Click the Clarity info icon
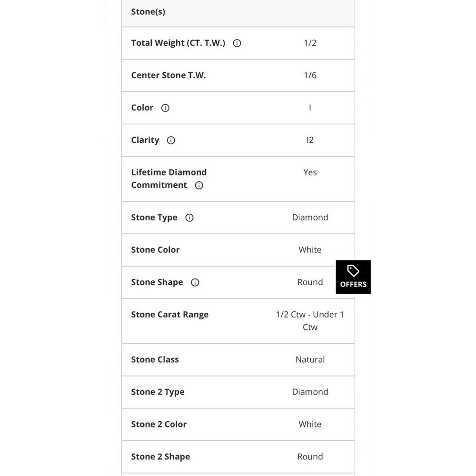The height and width of the screenshot is (476, 476). coord(171,140)
